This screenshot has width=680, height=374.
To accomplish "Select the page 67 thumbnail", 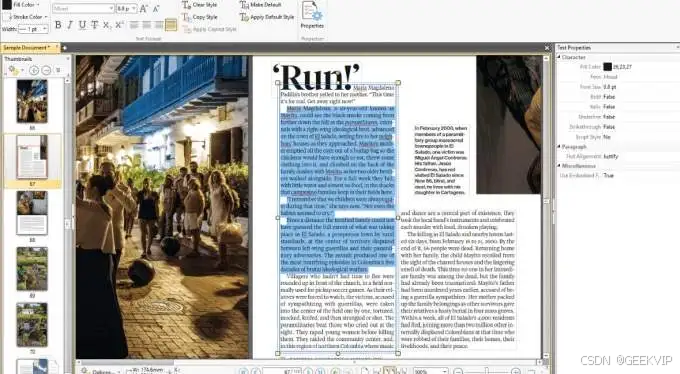I will (32, 157).
